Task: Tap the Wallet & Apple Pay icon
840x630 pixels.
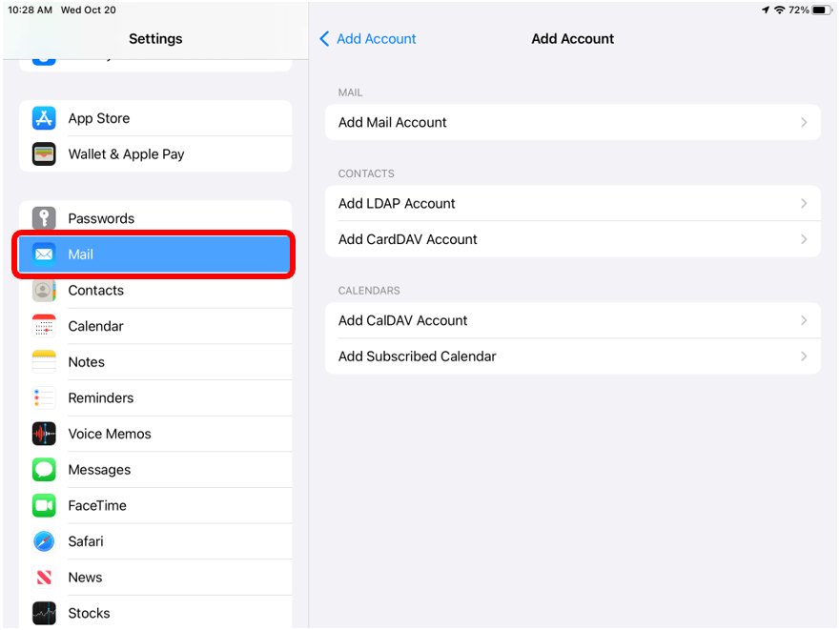Action: pyautogui.click(x=44, y=154)
